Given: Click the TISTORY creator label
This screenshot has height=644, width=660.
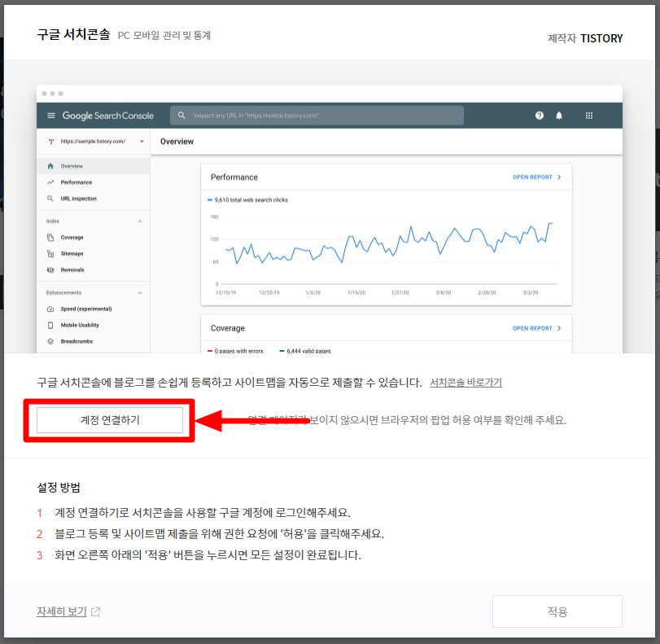Looking at the screenshot, I should click(x=601, y=38).
